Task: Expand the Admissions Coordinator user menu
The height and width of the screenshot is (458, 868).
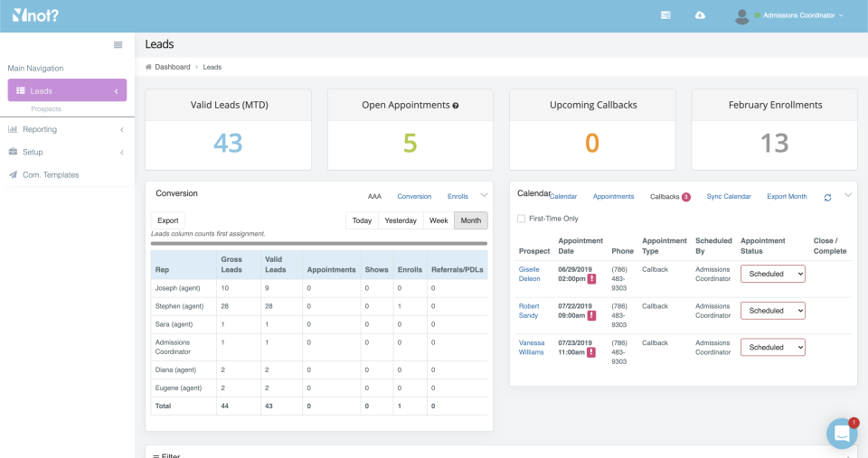Action: click(x=801, y=15)
